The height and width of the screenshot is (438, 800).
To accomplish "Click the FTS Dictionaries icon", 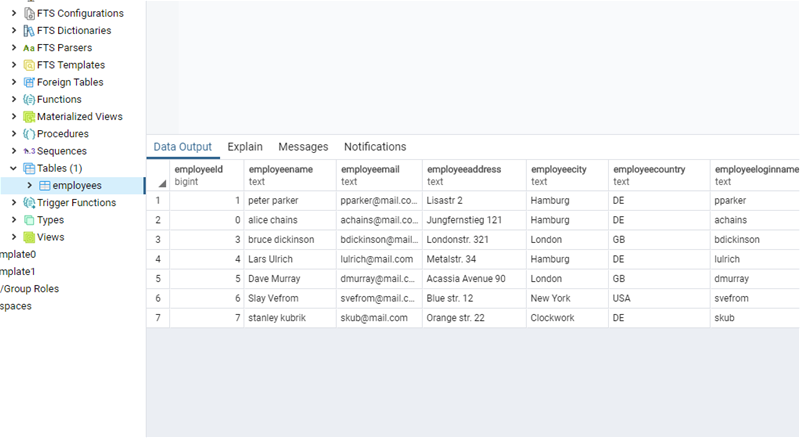I will pos(29,30).
